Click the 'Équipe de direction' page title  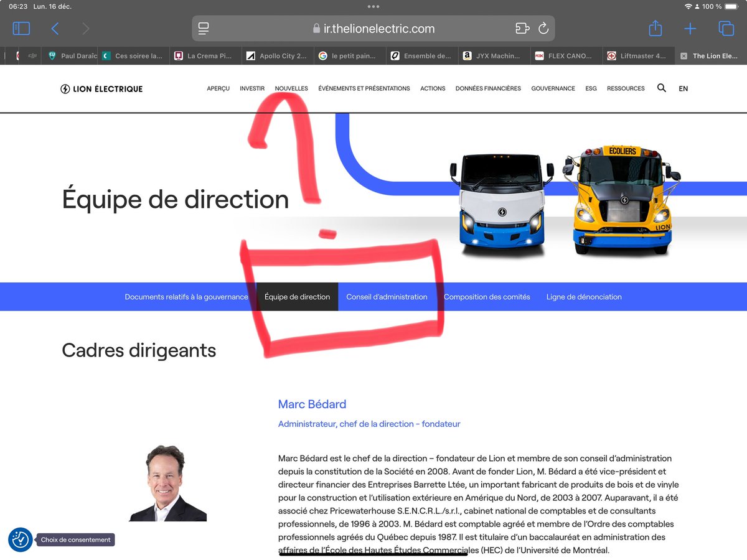tap(176, 199)
